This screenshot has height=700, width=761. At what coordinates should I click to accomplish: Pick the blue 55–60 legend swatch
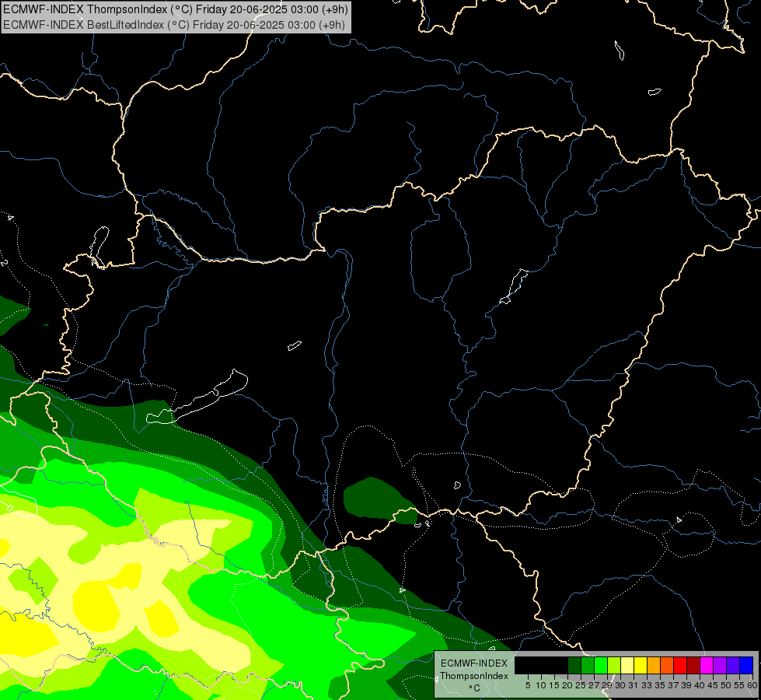(746, 665)
